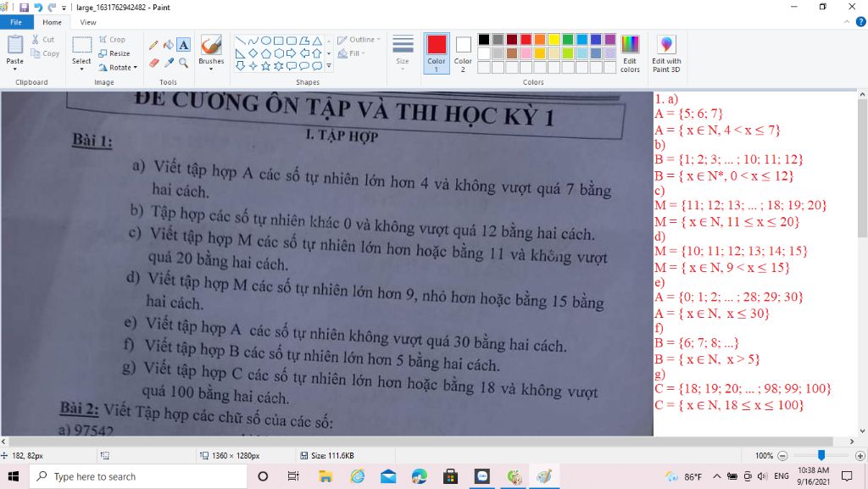Screen dimensions: 868x489
Task: Select the Text tool
Action: click(184, 45)
